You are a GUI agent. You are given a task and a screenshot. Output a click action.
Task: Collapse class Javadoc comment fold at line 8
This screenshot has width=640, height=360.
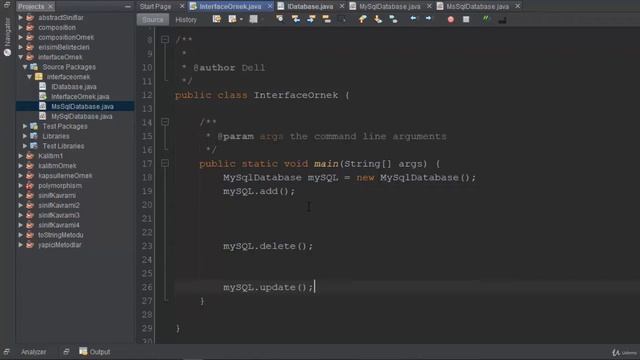pos(165,40)
